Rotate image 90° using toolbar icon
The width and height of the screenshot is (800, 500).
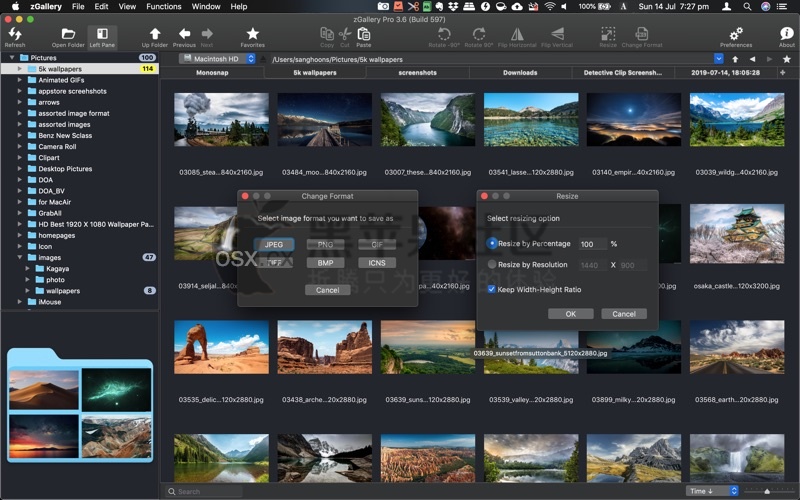[479, 34]
